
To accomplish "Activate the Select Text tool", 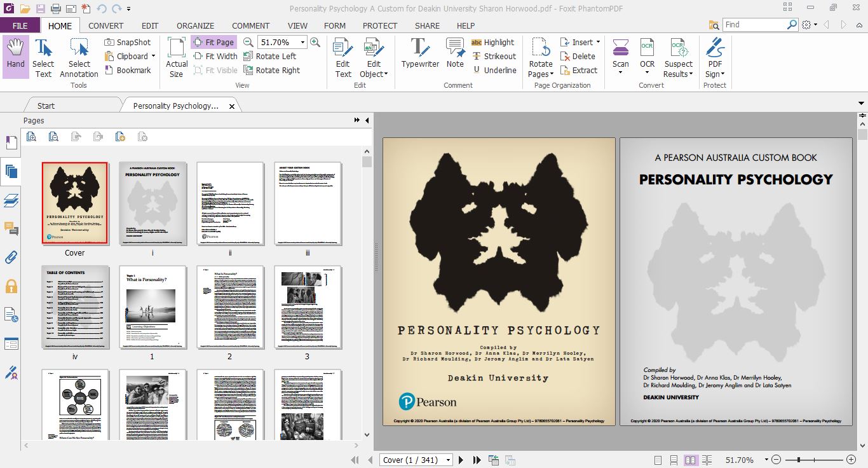I will point(43,57).
